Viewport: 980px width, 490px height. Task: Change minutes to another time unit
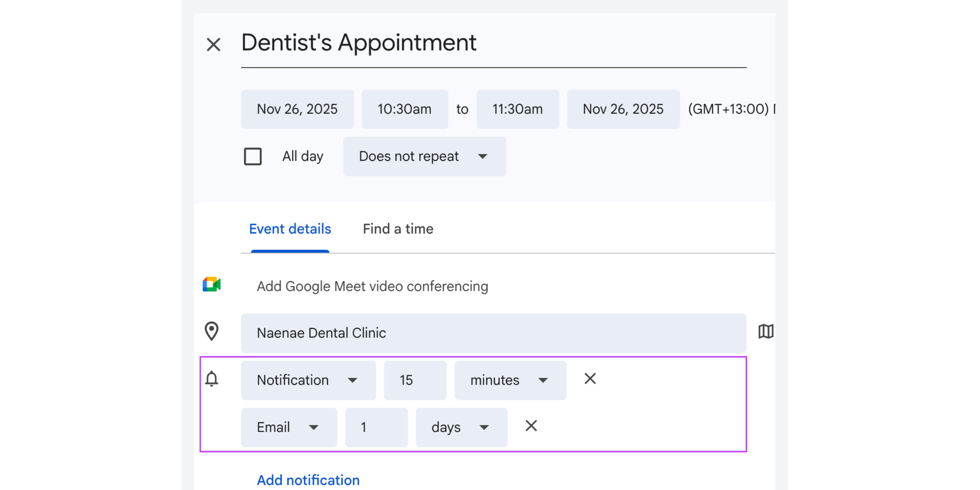click(510, 380)
